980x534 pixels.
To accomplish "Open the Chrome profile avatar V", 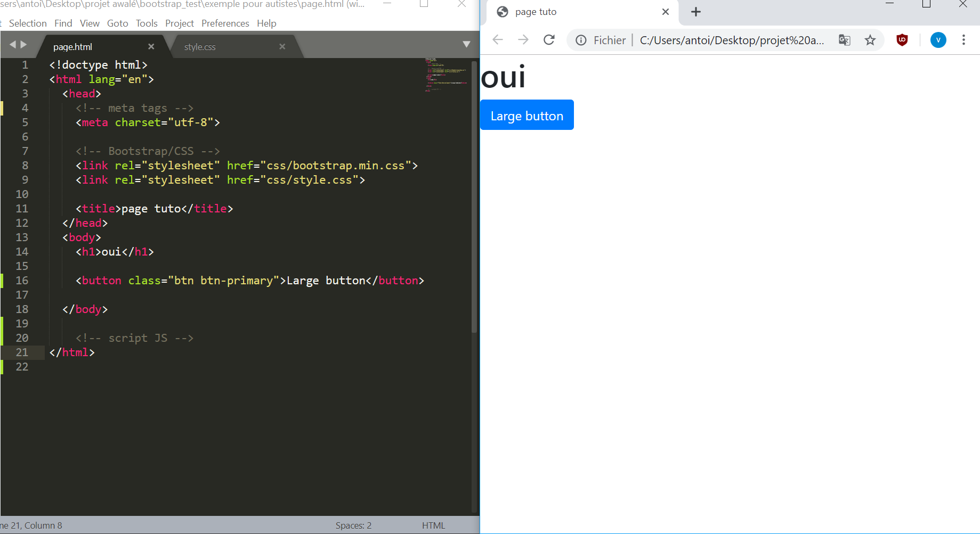I will click(938, 40).
